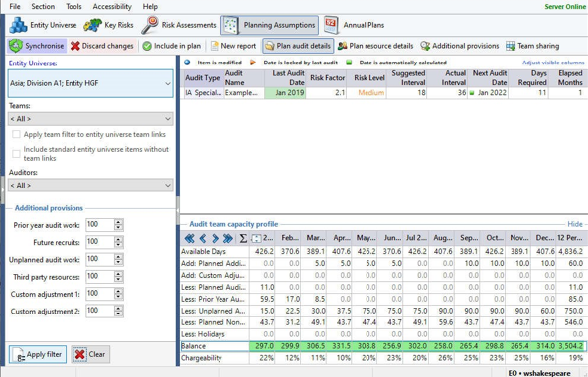
Task: Discard changes via red X
Action: coord(102,46)
